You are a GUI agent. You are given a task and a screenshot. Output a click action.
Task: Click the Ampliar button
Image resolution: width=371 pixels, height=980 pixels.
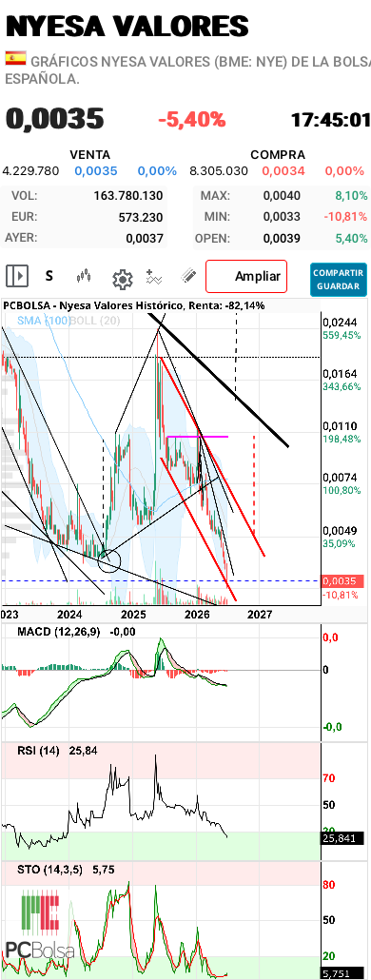[246, 276]
